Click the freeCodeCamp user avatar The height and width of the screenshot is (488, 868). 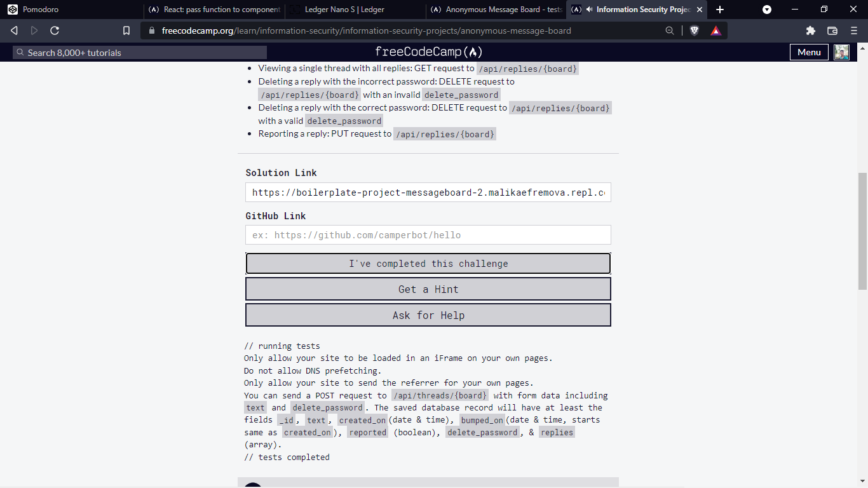click(842, 52)
